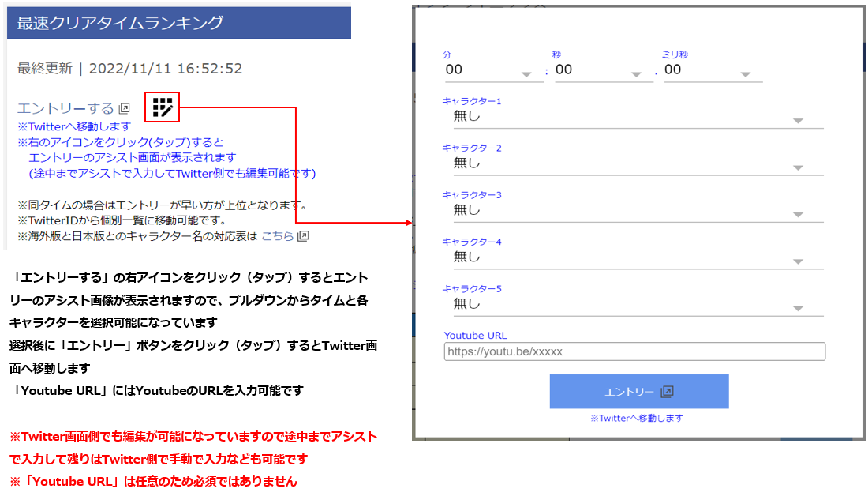Click ※Twitterへ移動します note below エントリー button
Screen dimensions: 868x496
click(x=636, y=418)
